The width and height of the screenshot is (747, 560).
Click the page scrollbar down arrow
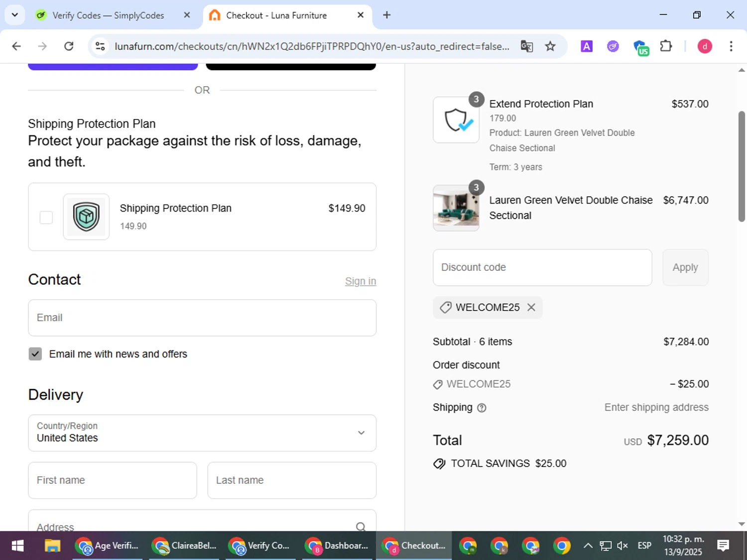742,524
